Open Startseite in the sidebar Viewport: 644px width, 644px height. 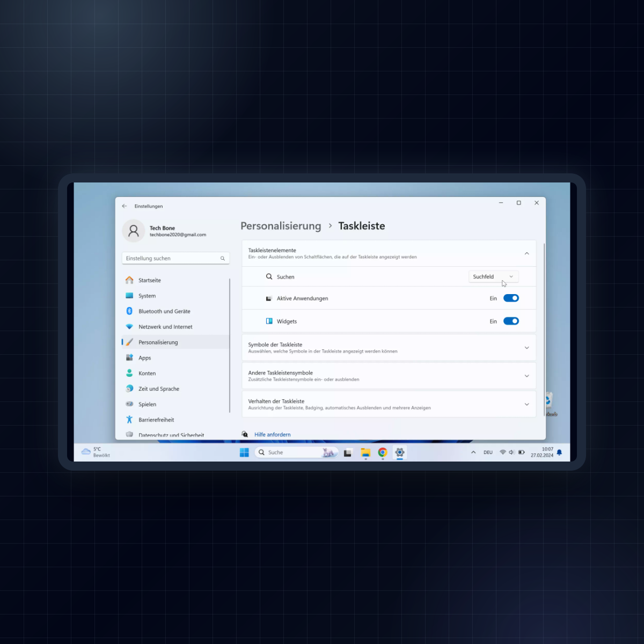pos(175,280)
